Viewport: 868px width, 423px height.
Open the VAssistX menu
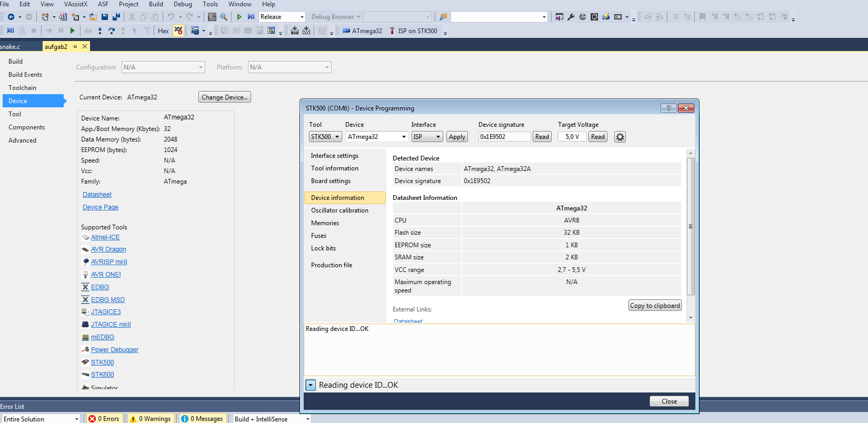tap(76, 4)
